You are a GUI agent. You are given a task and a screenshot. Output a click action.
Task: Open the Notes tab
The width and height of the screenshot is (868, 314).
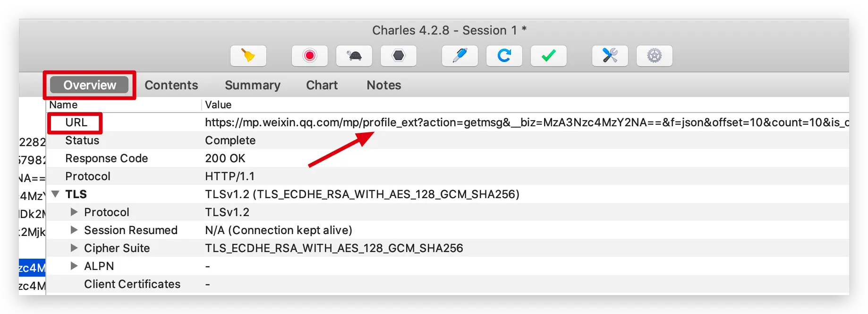click(x=384, y=85)
